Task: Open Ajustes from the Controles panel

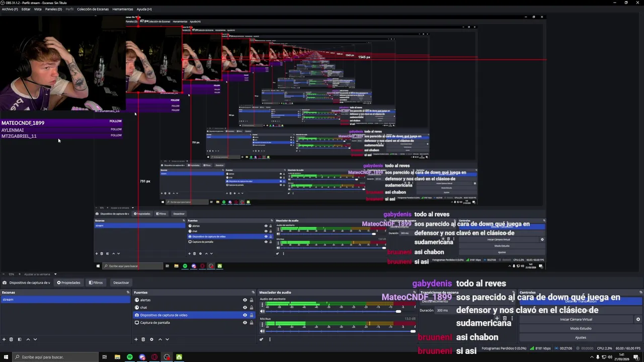Action: point(581,337)
